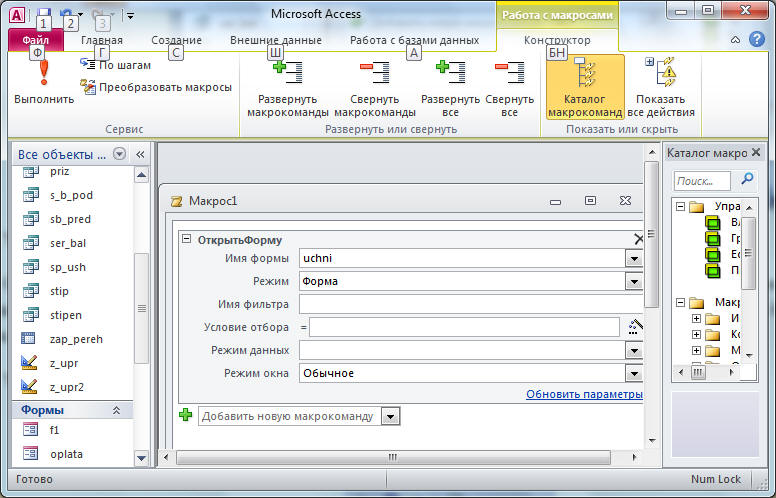Viewport: 776px width, 498px height.
Task: Click the Имя фильтра input field
Action: [471, 304]
